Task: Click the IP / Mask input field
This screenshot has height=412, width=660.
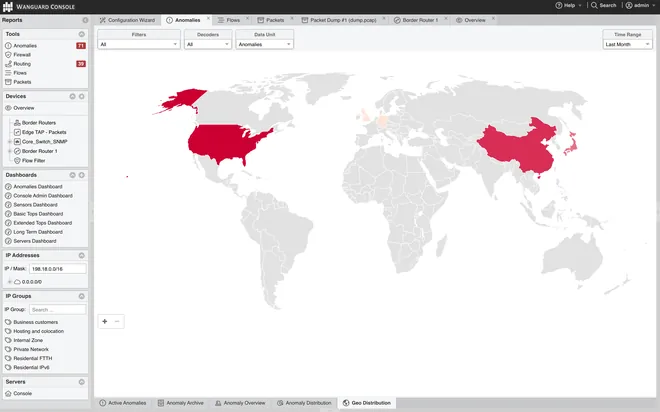Action: point(58,269)
